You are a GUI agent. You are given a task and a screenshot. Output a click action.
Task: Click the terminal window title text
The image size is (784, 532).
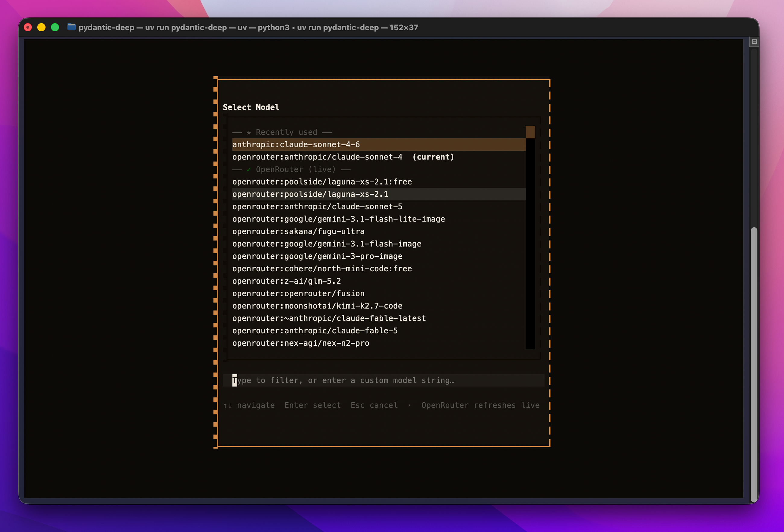coord(248,27)
